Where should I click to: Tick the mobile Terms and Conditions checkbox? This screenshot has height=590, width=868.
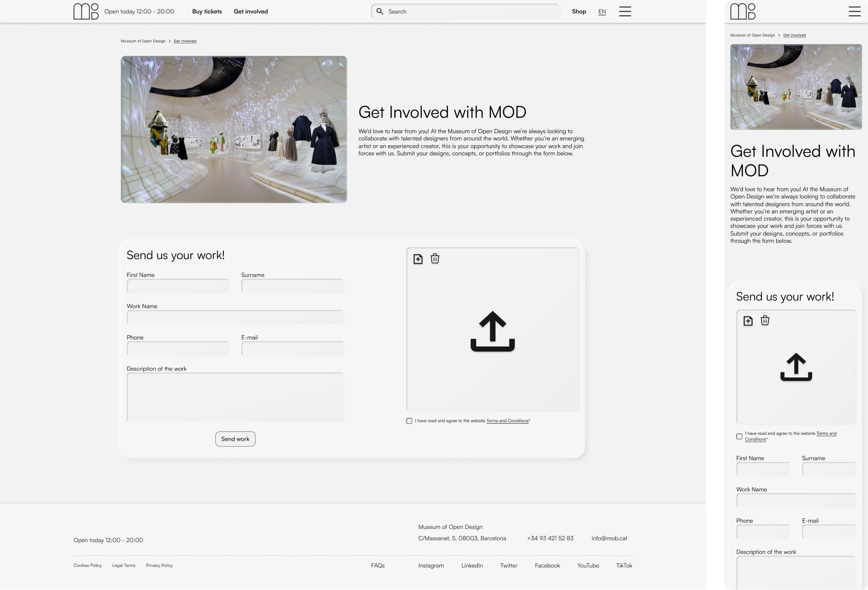coord(739,437)
